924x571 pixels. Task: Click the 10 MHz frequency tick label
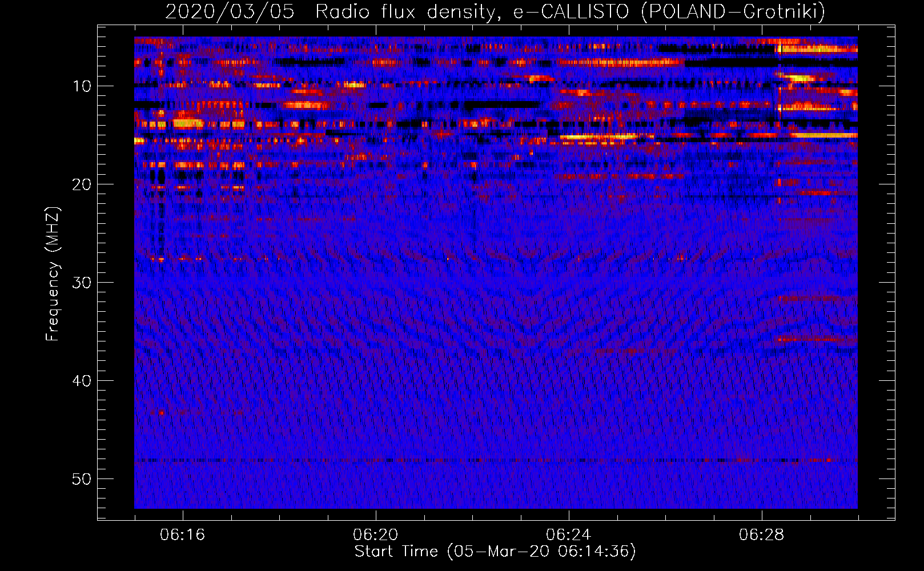pos(82,86)
